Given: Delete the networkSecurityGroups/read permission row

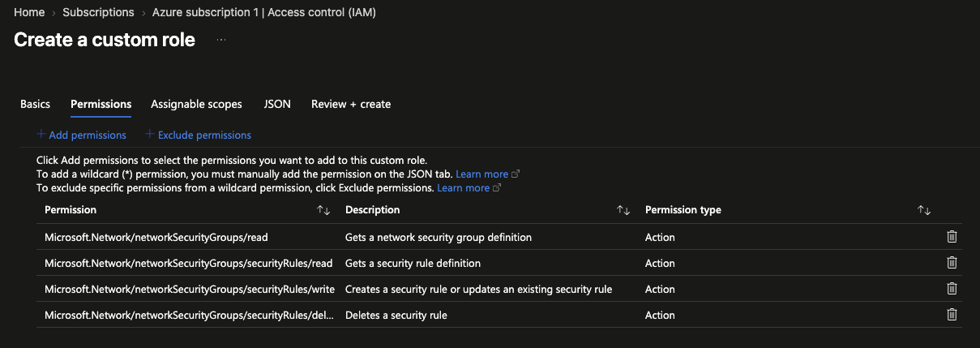Looking at the screenshot, I should coord(952,237).
